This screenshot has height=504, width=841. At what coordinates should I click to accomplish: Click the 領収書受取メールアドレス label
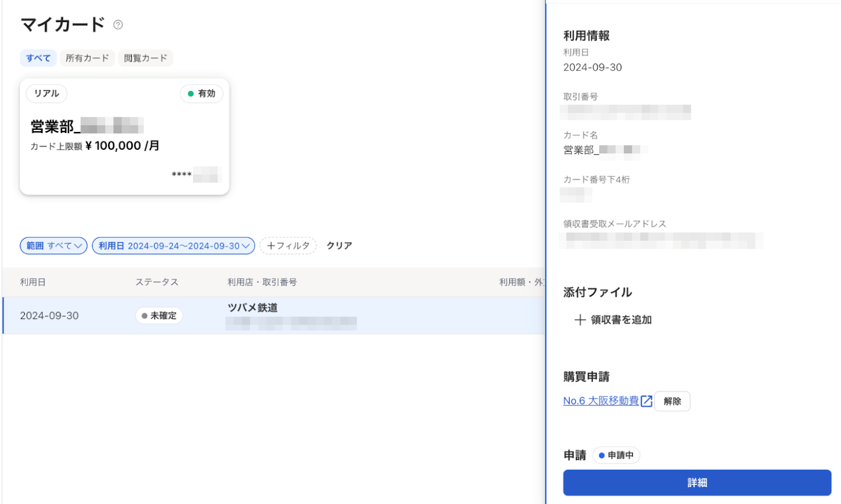[x=614, y=224]
